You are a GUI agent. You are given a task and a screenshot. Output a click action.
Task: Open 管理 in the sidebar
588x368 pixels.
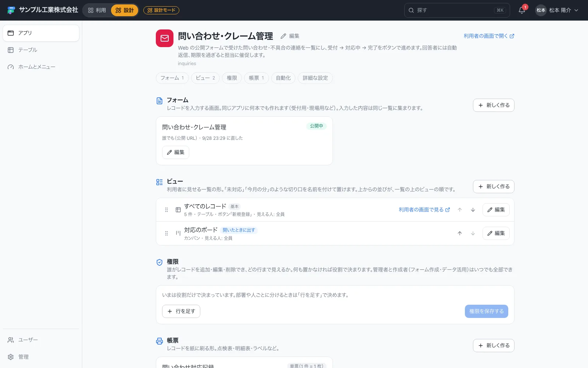pos(41,357)
